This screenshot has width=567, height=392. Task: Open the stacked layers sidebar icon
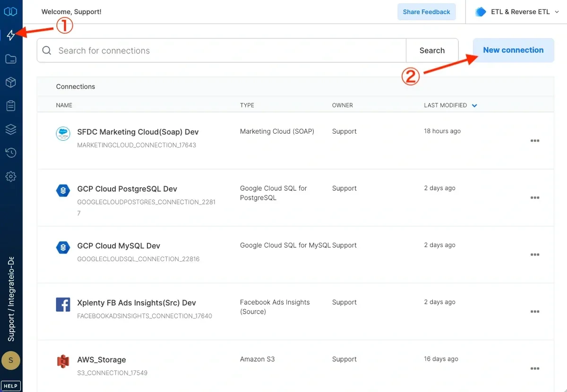(x=10, y=129)
